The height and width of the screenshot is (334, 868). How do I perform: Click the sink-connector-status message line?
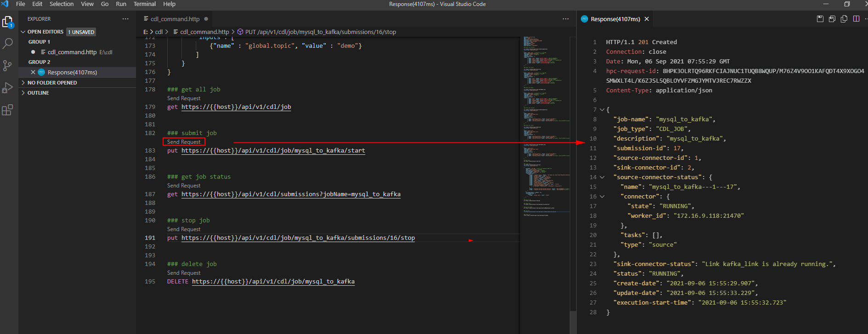tap(725, 264)
